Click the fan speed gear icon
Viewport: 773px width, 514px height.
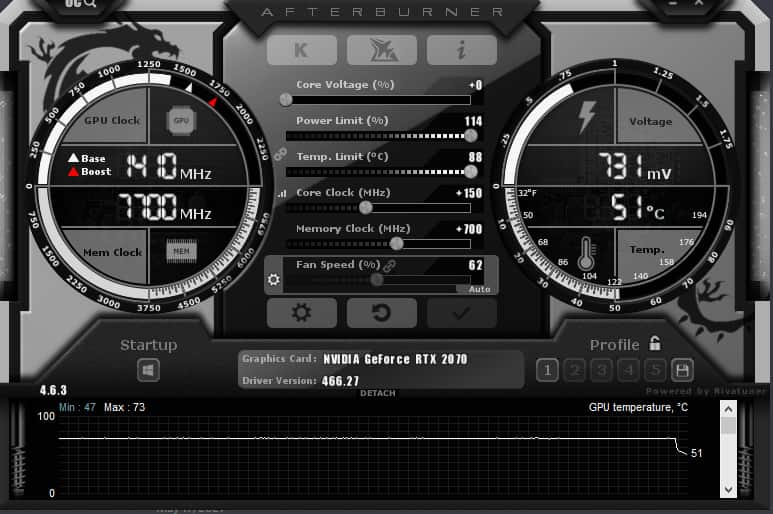[x=274, y=279]
